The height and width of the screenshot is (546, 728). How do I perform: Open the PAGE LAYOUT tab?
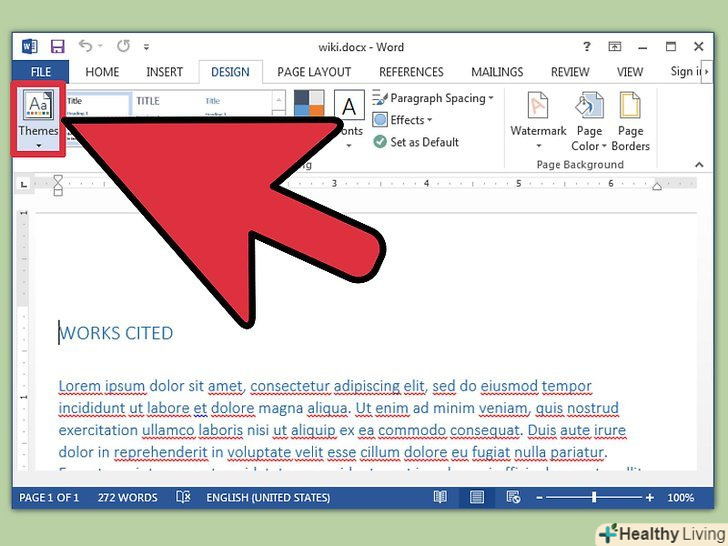coord(314,72)
